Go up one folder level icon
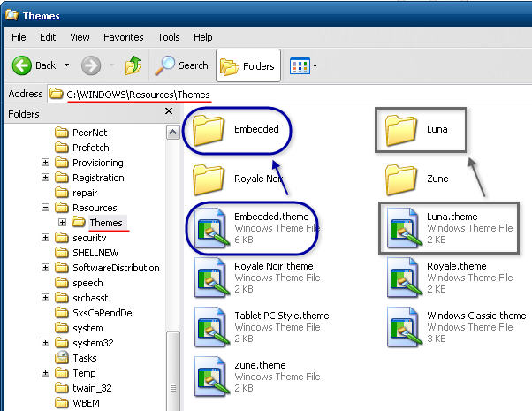The width and height of the screenshot is (532, 411). (133, 65)
